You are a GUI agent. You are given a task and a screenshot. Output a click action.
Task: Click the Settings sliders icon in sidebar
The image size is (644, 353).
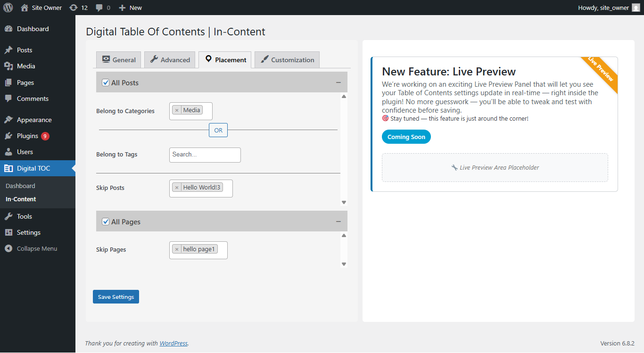8,232
